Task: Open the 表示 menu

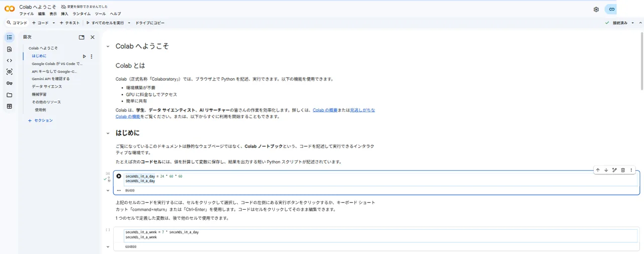Action: [x=53, y=14]
